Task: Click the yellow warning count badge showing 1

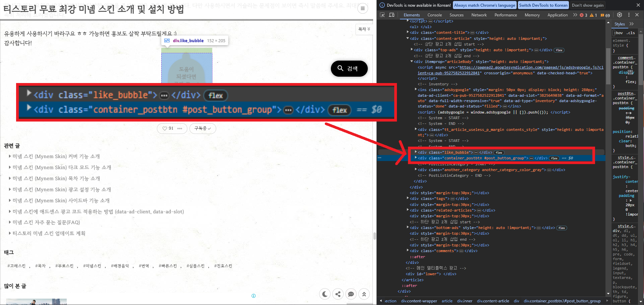Action: click(x=593, y=15)
